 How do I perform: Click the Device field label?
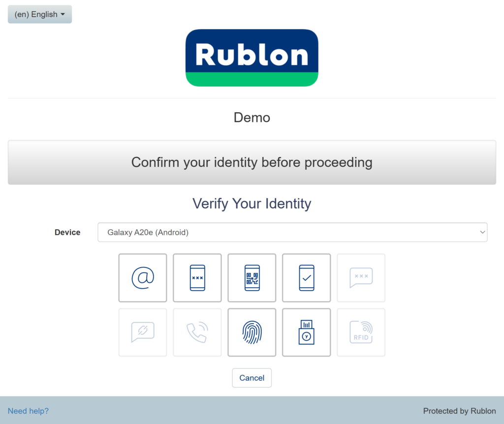[x=67, y=232]
